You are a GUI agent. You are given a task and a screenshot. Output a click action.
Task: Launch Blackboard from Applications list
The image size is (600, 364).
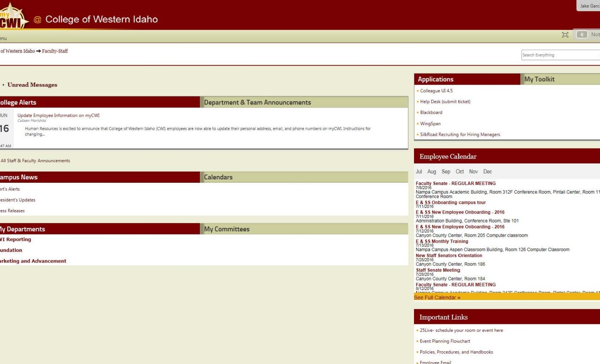(431, 112)
